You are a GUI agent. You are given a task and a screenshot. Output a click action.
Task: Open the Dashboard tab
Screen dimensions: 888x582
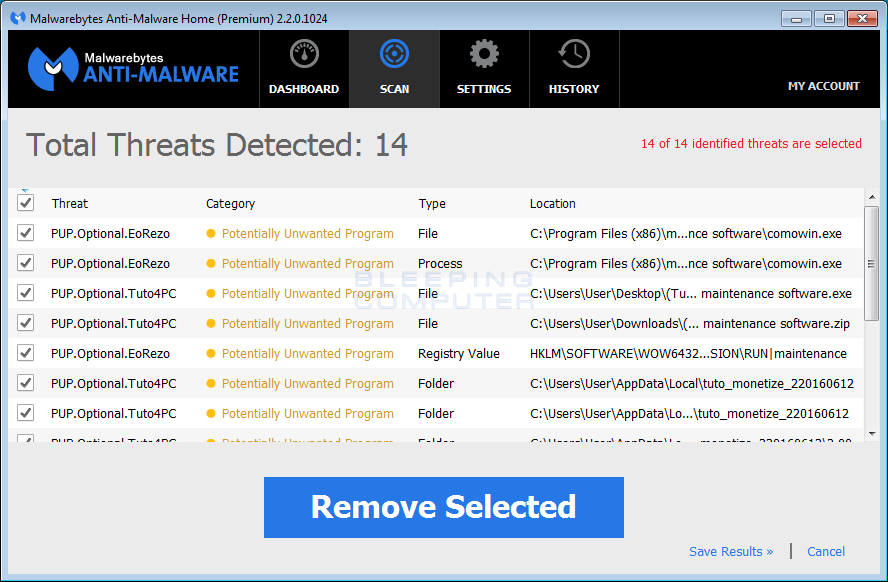tap(303, 68)
